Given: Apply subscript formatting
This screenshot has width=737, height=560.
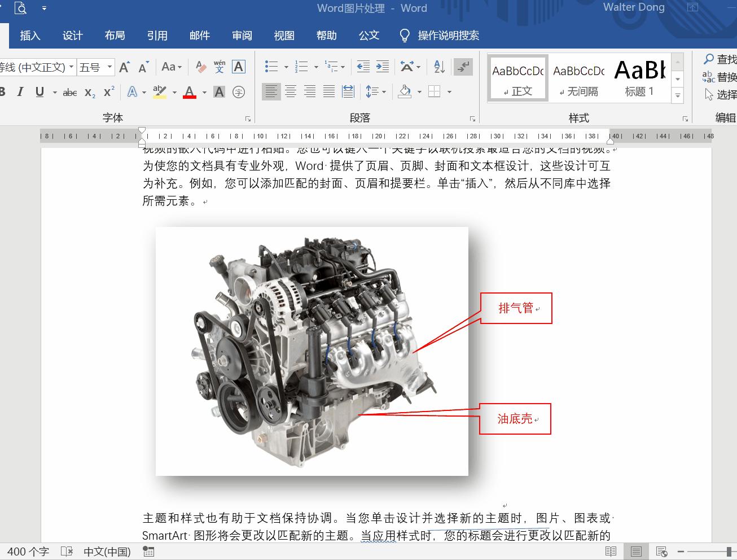Looking at the screenshot, I should click(90, 92).
